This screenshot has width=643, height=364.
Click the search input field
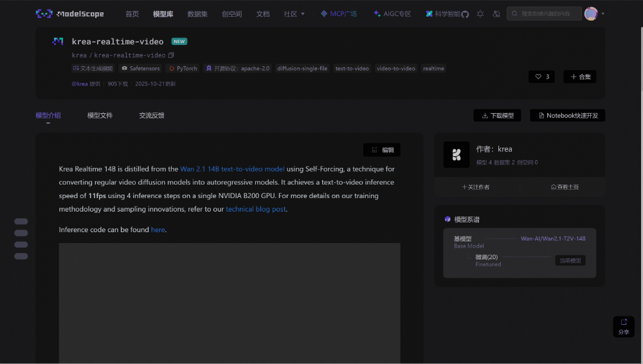[548, 14]
